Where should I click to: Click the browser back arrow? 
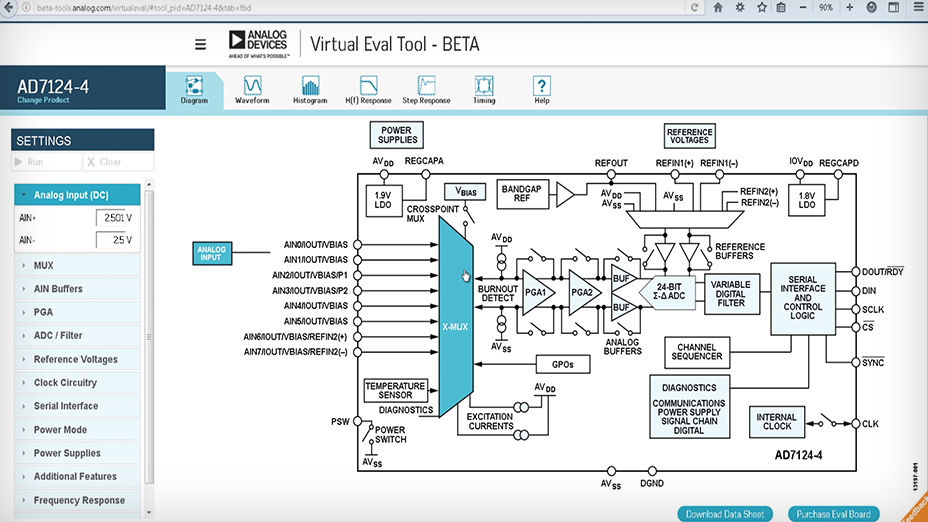(8, 8)
